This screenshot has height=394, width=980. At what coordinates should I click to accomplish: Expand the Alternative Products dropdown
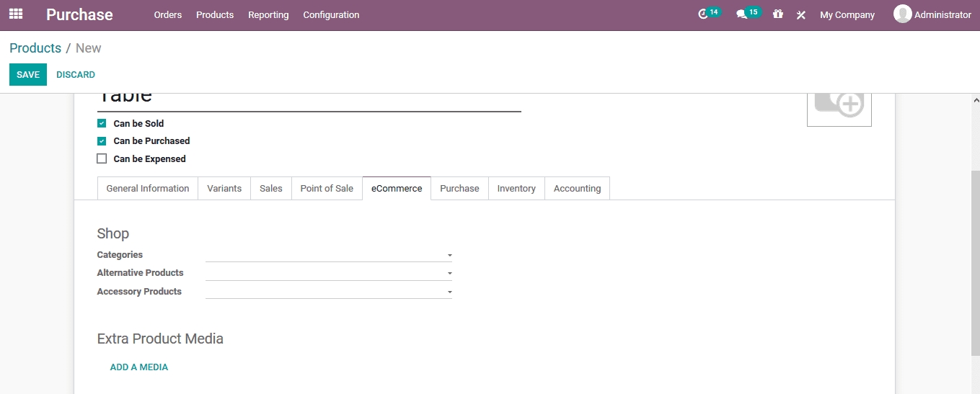pyautogui.click(x=449, y=274)
